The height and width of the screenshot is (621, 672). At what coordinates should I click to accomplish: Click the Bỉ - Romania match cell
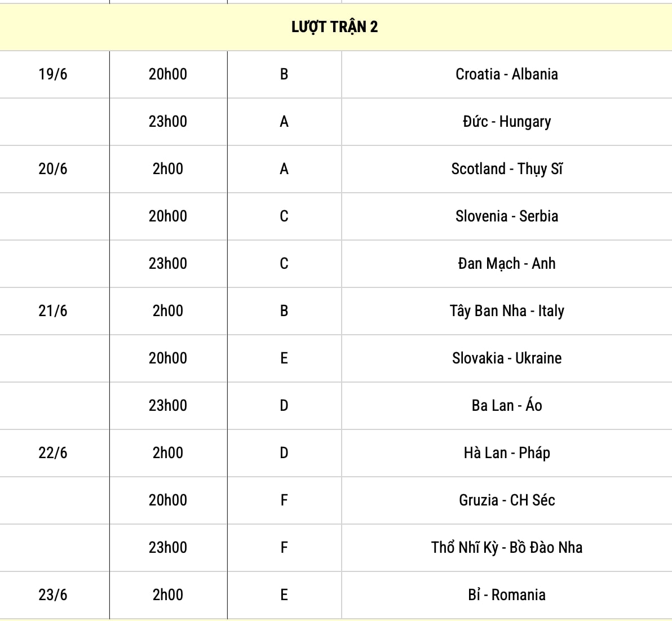[x=507, y=595]
